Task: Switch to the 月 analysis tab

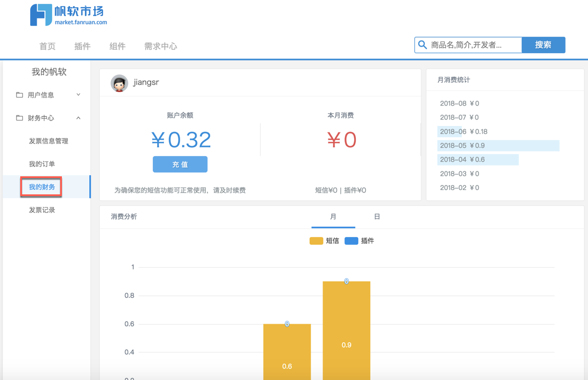Action: tap(333, 217)
